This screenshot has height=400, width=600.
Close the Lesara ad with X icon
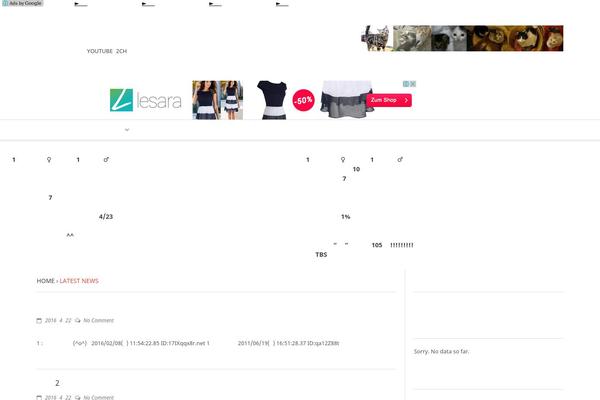point(413,84)
